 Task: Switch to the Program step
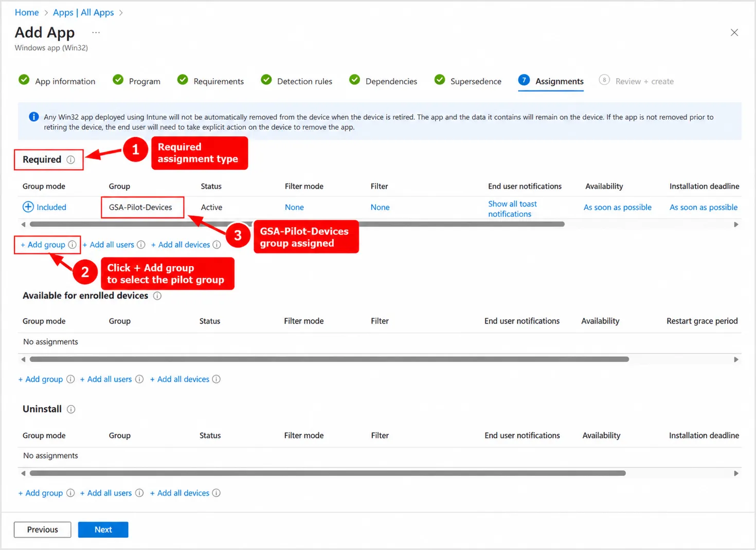[x=137, y=81]
